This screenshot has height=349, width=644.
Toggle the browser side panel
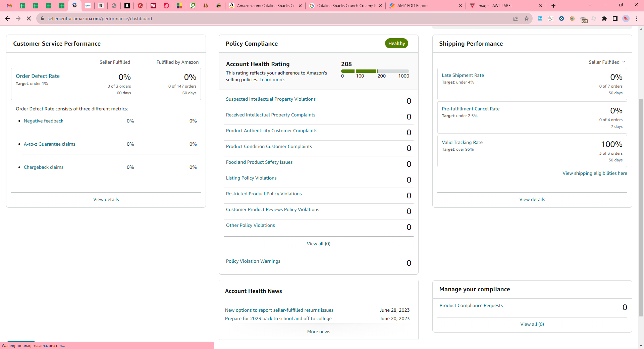click(x=615, y=18)
